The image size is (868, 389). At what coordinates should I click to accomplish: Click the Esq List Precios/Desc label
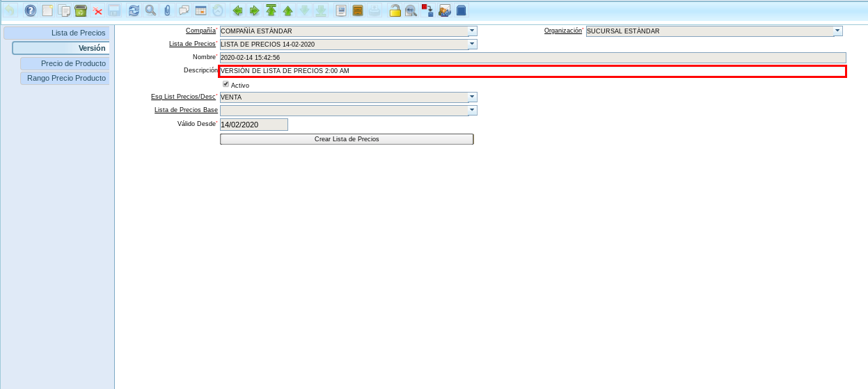tap(183, 97)
